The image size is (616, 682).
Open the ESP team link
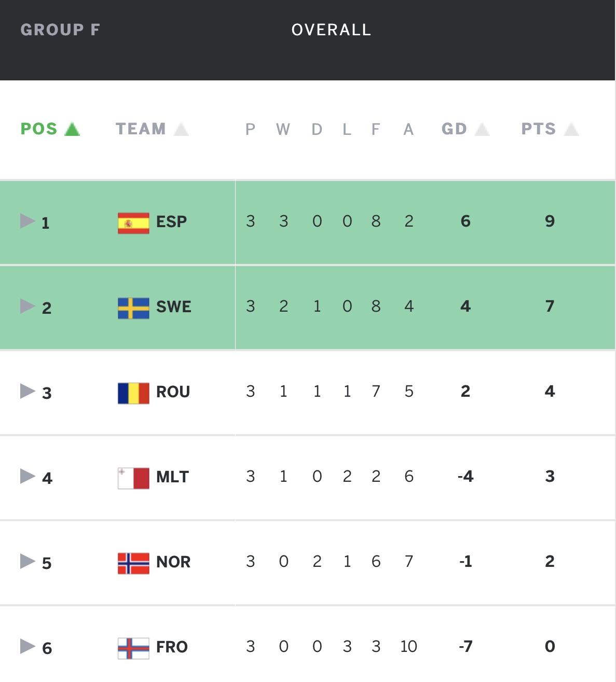(171, 222)
